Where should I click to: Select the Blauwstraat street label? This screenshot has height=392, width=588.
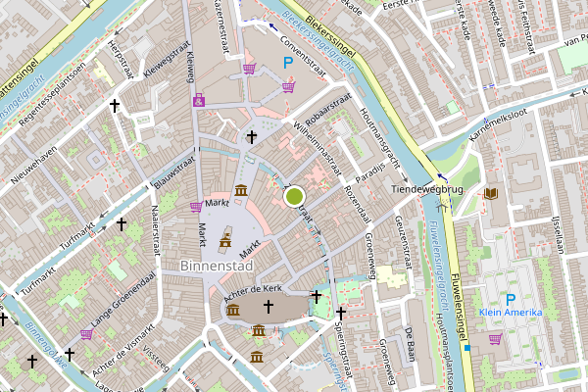pos(174,172)
